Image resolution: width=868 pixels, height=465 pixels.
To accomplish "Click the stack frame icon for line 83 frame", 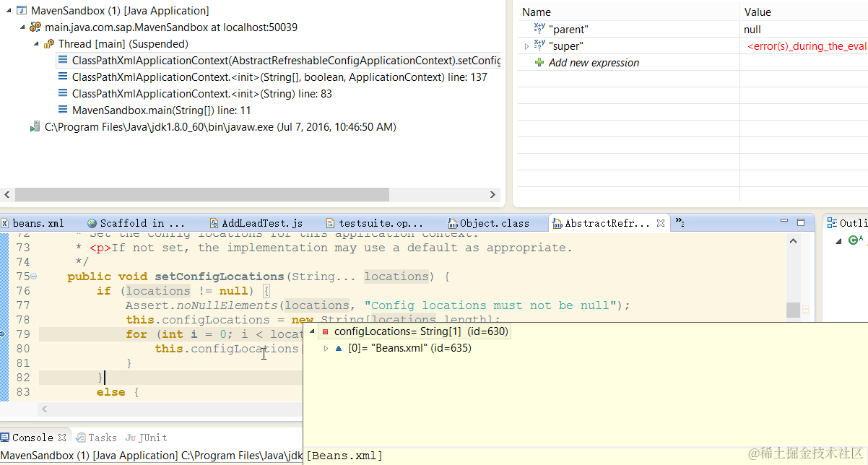I will click(64, 94).
